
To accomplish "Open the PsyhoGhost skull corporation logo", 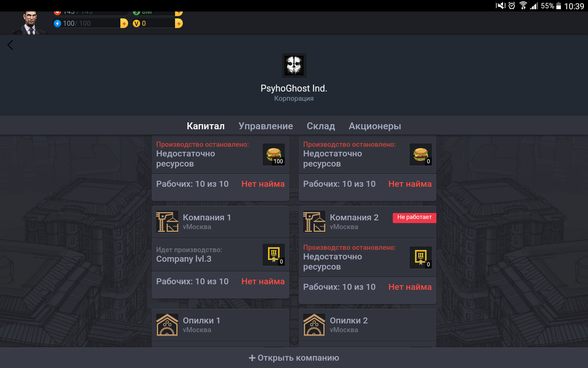I will (x=294, y=65).
